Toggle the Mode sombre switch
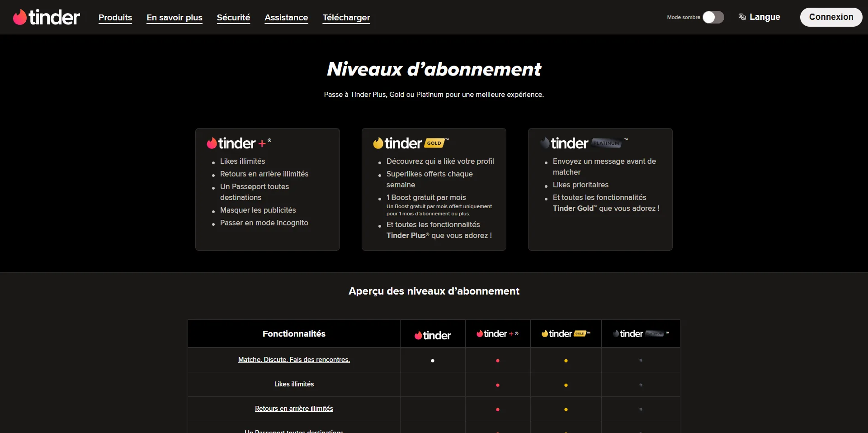 [713, 17]
